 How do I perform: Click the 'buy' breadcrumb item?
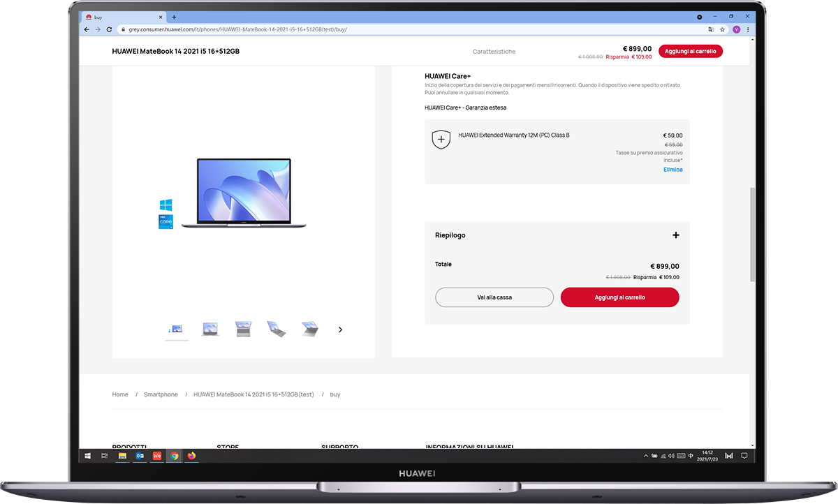tap(335, 394)
